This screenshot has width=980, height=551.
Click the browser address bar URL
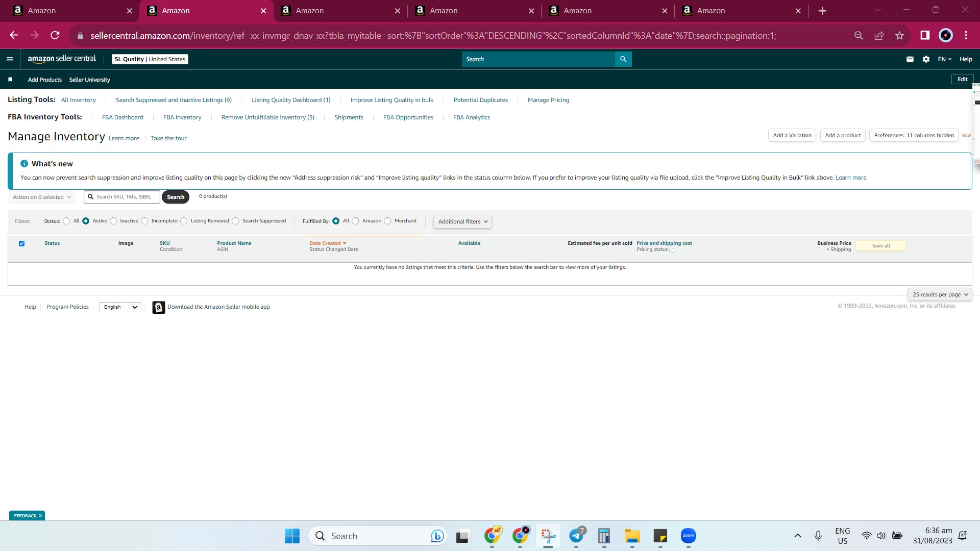(433, 36)
